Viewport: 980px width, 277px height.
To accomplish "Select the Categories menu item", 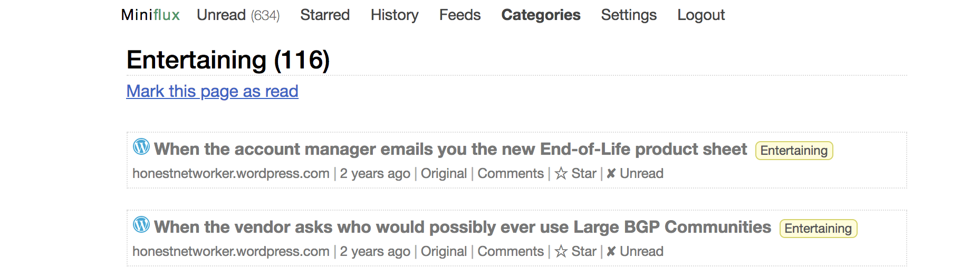I will click(541, 15).
